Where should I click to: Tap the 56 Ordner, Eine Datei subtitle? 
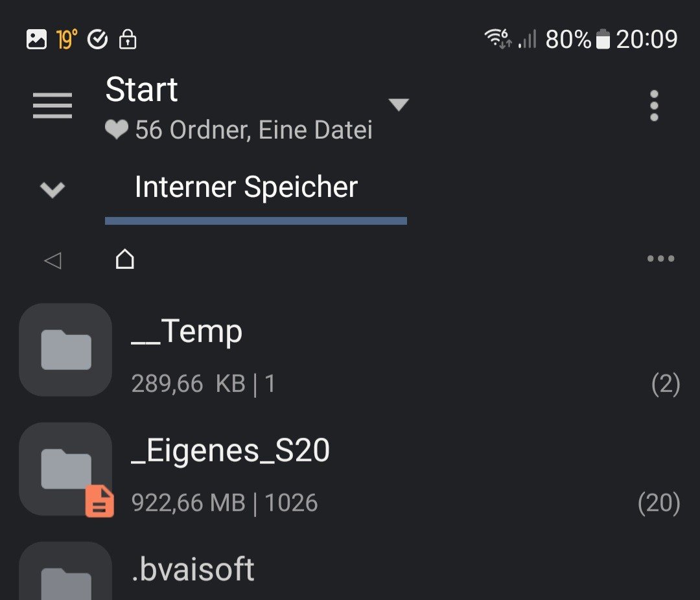pos(253,131)
